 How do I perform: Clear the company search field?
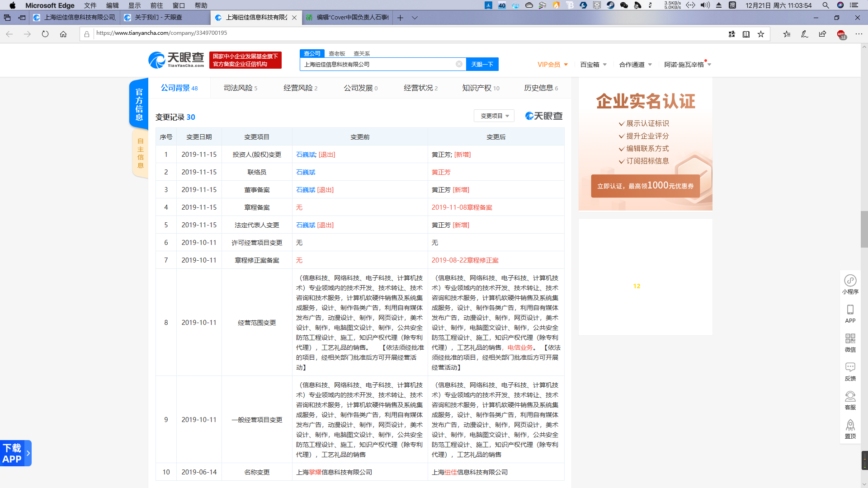tap(459, 64)
